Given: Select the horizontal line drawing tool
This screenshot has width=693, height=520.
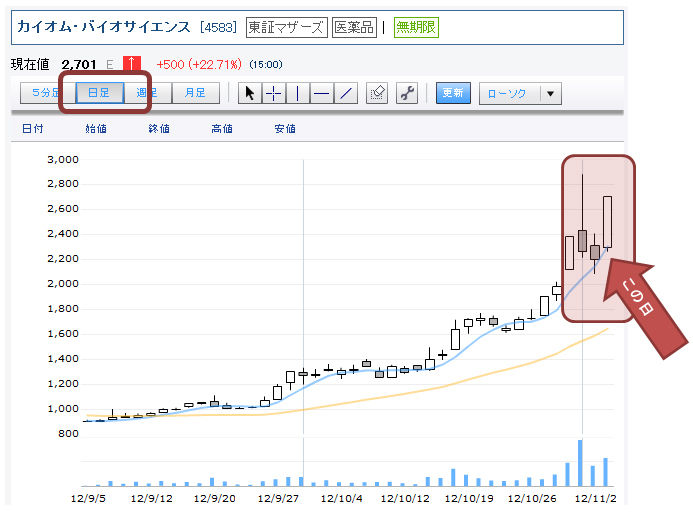Looking at the screenshot, I should (322, 93).
